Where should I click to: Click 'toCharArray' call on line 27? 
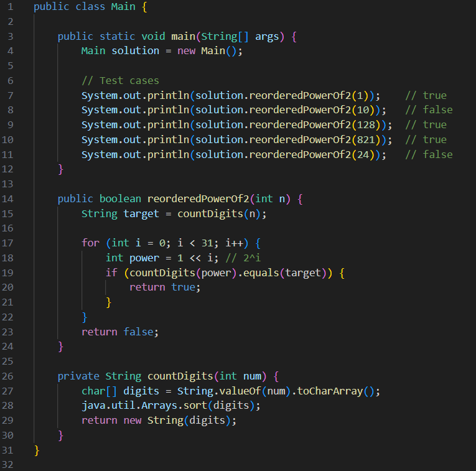click(330, 391)
